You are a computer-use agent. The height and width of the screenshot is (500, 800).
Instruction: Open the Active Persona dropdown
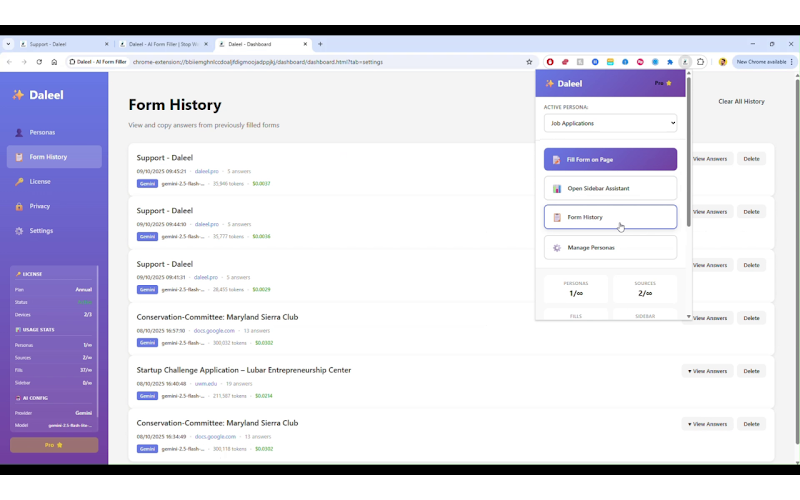(610, 123)
